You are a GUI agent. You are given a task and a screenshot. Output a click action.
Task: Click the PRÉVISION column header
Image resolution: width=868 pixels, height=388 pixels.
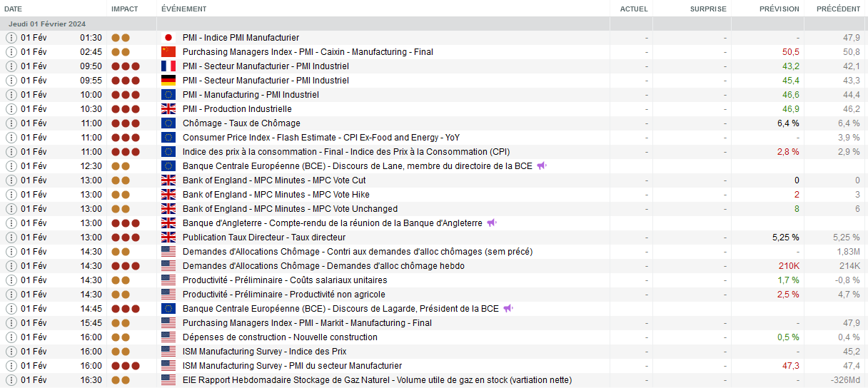[x=779, y=9]
